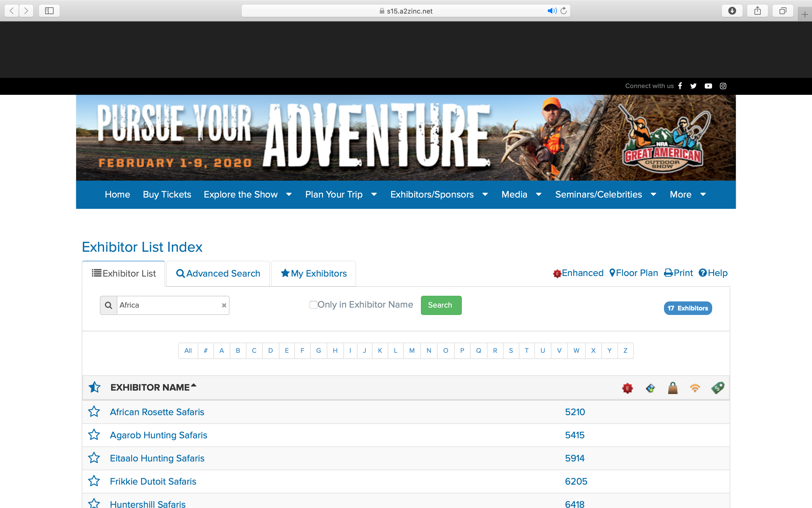The width and height of the screenshot is (812, 508).
Task: Show the Safari sidebar
Action: [49, 11]
